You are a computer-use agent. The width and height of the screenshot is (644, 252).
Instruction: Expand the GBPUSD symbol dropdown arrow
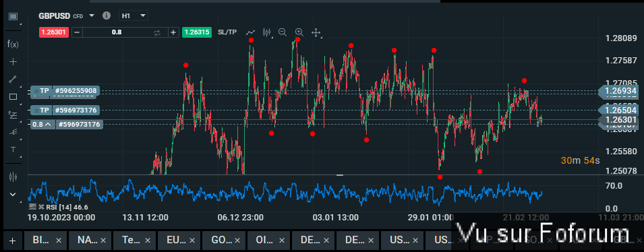point(92,15)
